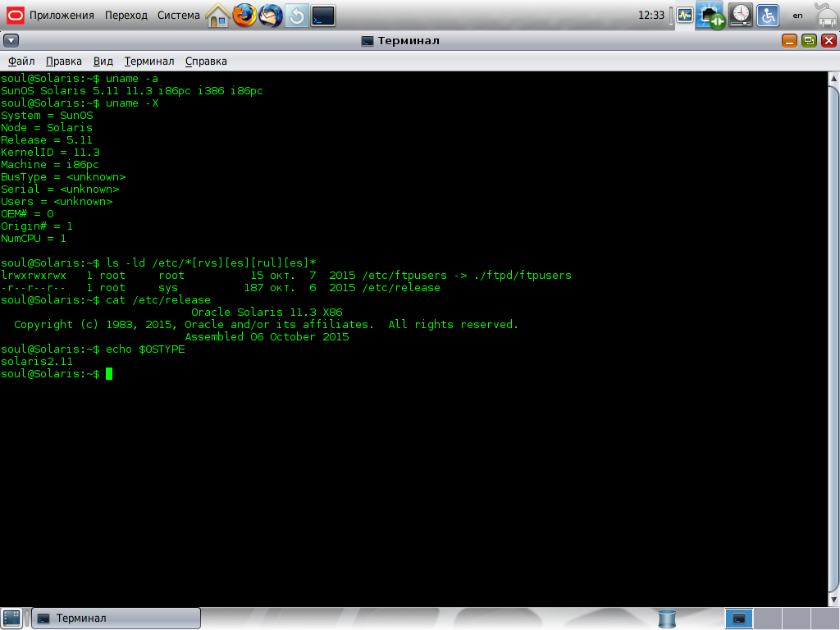Click the 'Release = 5.11' line
The width and height of the screenshot is (840, 630).
point(47,140)
